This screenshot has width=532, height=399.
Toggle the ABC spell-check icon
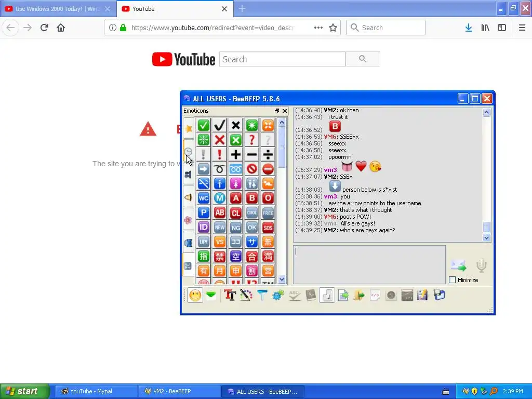(294, 295)
